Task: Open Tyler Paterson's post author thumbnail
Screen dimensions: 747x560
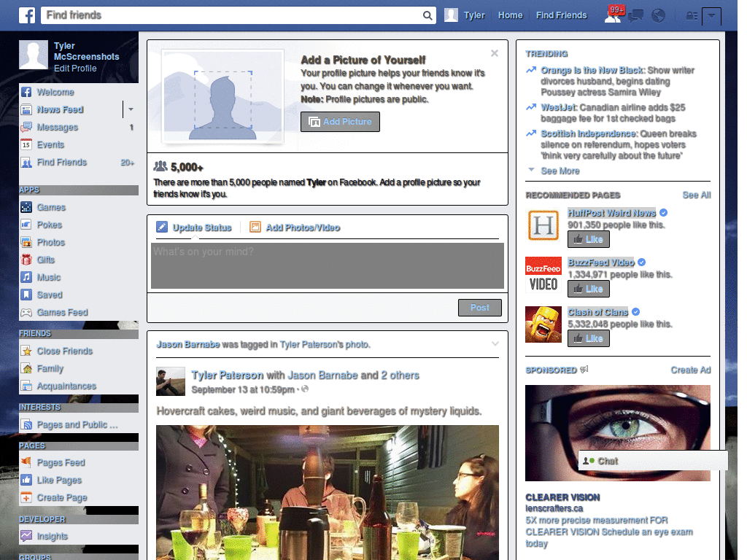Action: [x=171, y=381]
